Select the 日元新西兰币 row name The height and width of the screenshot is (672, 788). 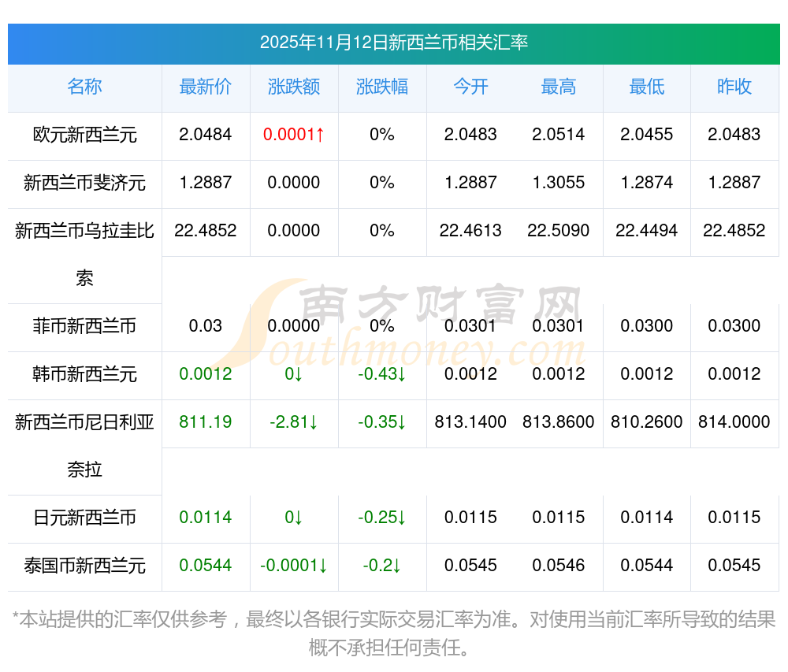pos(84,518)
